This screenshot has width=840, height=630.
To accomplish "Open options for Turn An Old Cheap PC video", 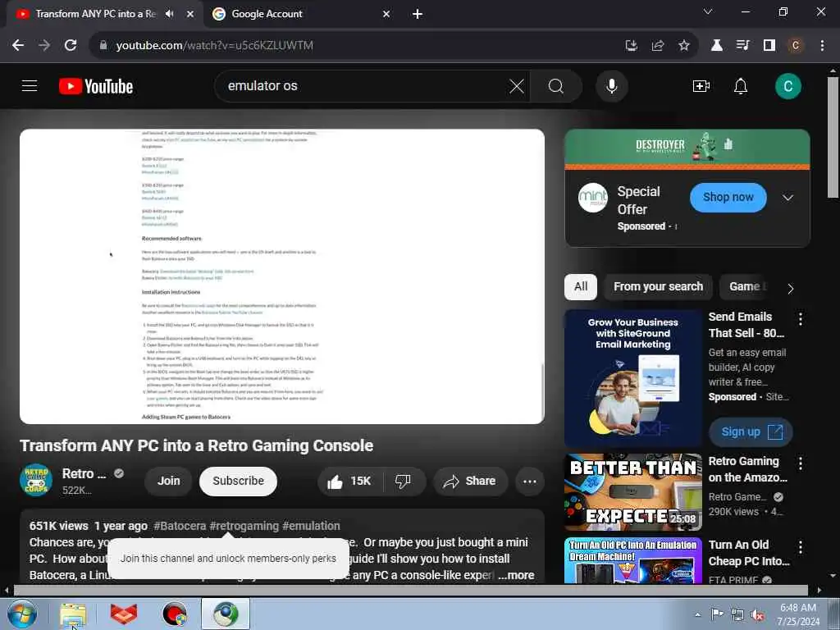I will [801, 547].
